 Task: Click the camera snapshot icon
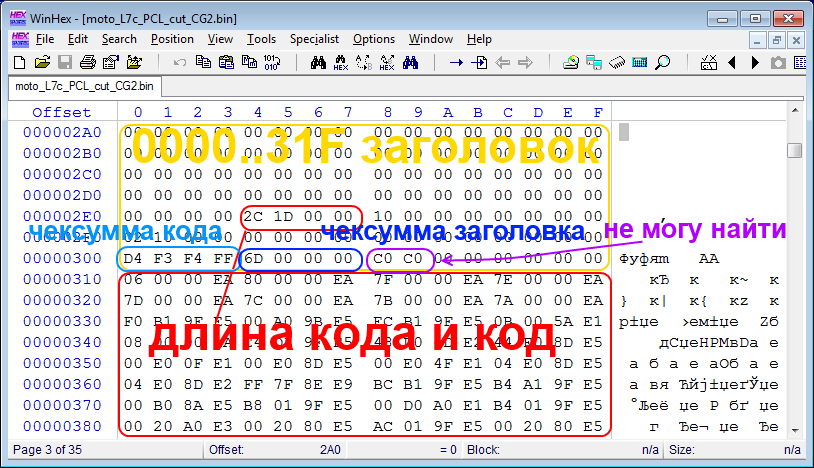tap(778, 63)
